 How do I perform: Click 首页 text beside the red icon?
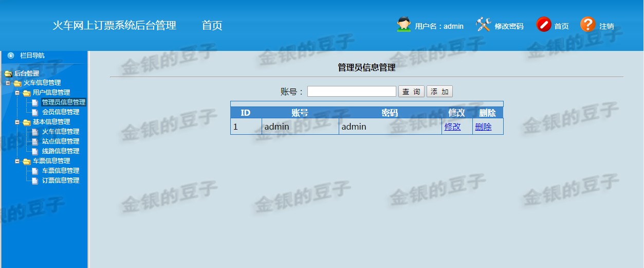click(x=561, y=26)
